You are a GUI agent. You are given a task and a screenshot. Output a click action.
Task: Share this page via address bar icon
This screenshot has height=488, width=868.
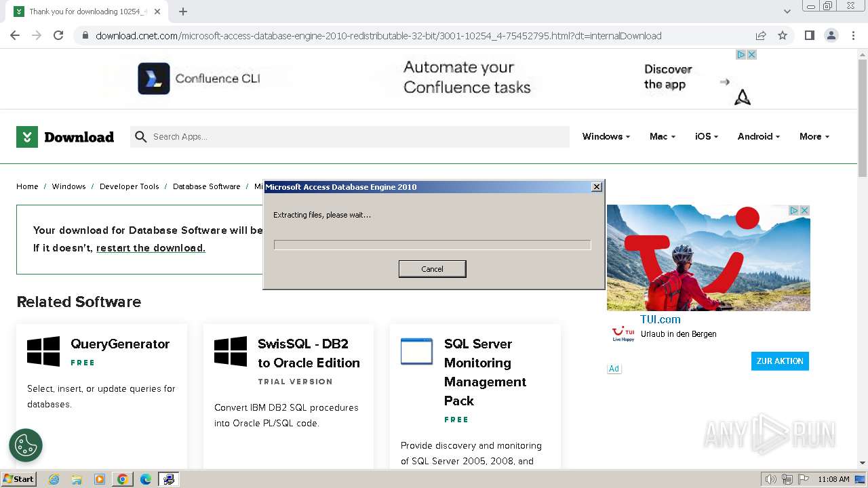pyautogui.click(x=761, y=35)
